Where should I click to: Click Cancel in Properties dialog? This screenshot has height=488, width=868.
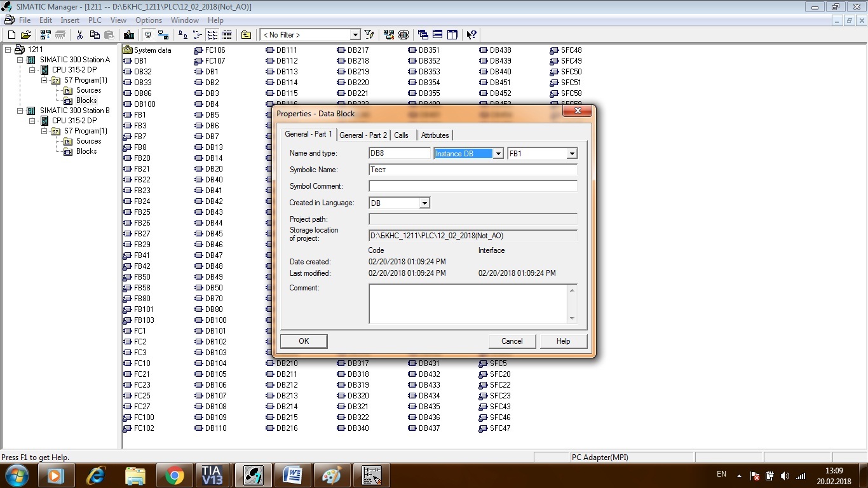point(512,341)
